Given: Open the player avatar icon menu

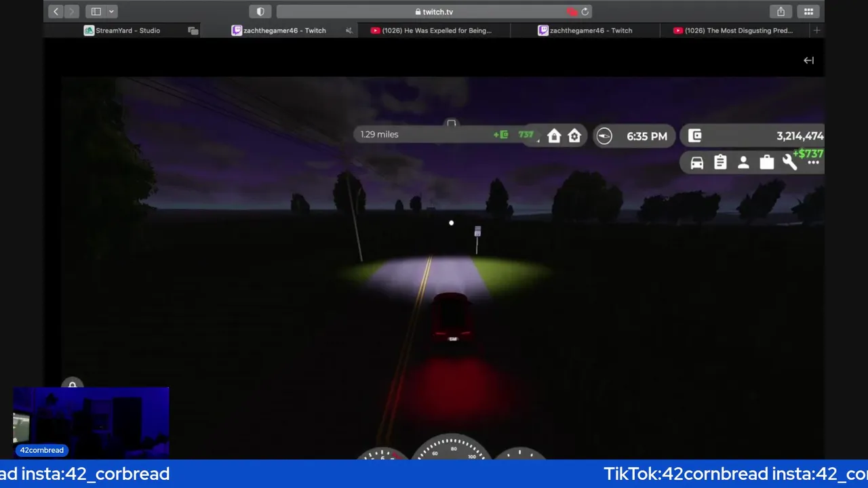Looking at the screenshot, I should pyautogui.click(x=743, y=163).
